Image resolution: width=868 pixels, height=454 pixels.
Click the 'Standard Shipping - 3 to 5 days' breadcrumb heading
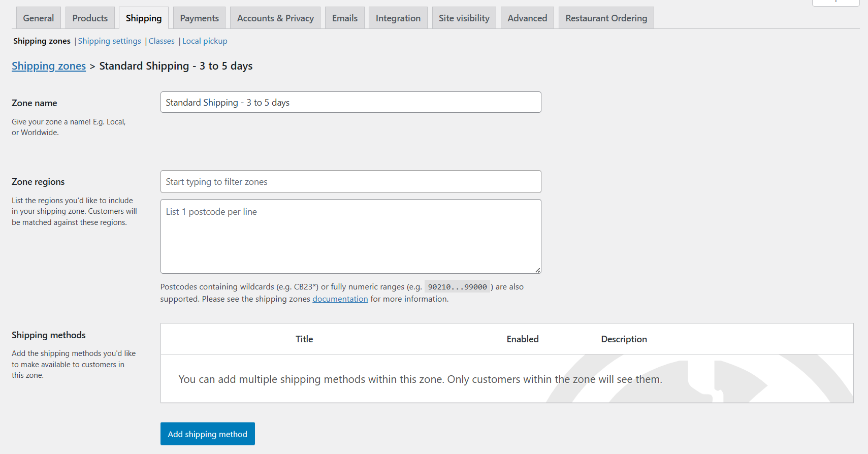point(176,66)
